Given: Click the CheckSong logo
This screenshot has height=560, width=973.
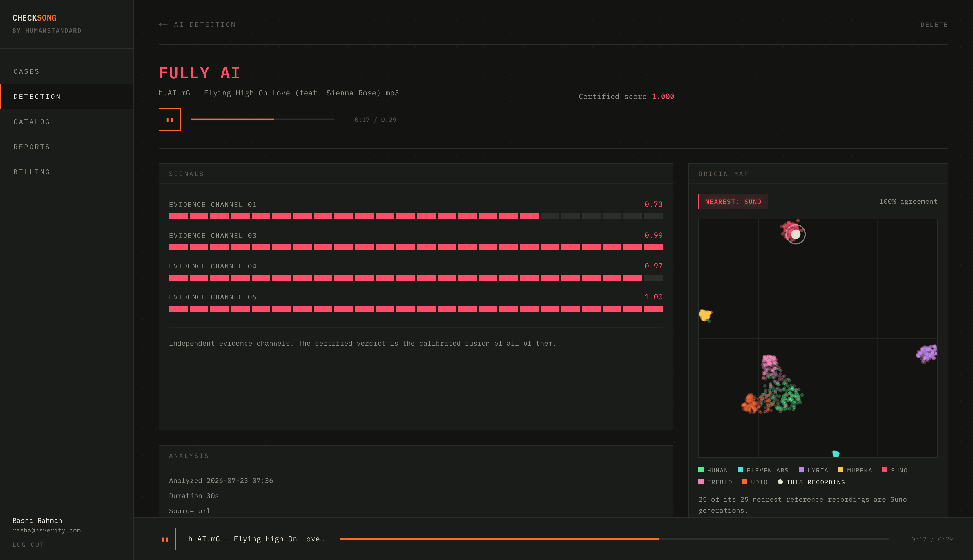Looking at the screenshot, I should click(35, 18).
